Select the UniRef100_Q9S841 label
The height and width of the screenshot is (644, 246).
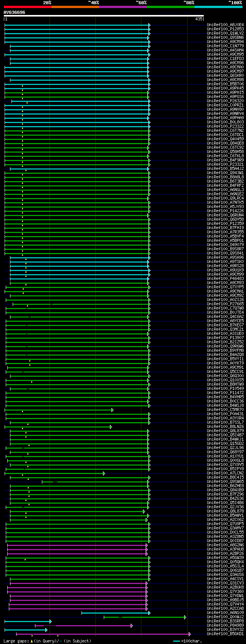point(225,253)
